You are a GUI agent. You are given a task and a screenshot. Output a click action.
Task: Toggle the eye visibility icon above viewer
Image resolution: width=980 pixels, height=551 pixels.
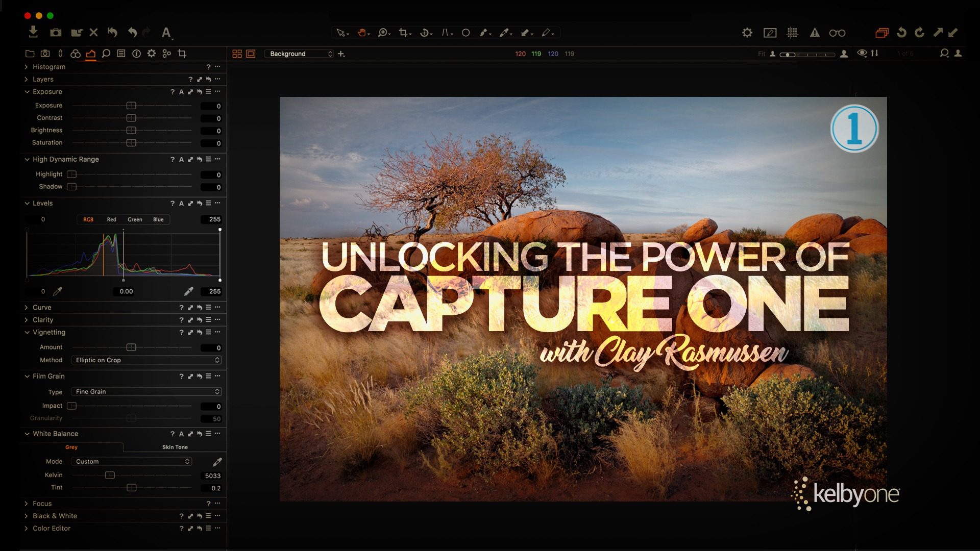coord(862,53)
